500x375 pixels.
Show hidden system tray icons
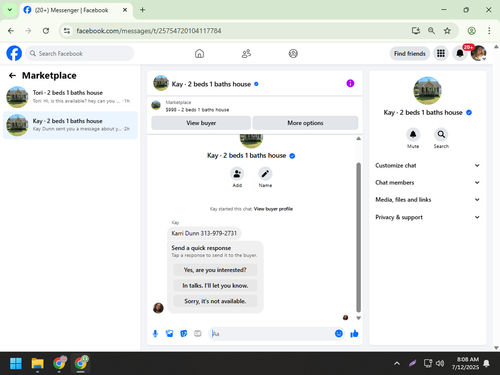(x=397, y=363)
